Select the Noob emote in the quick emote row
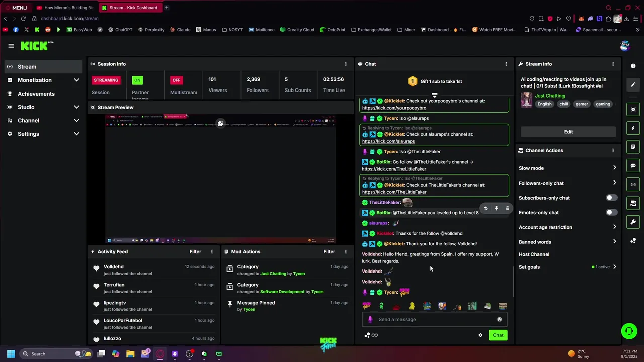 503,306
